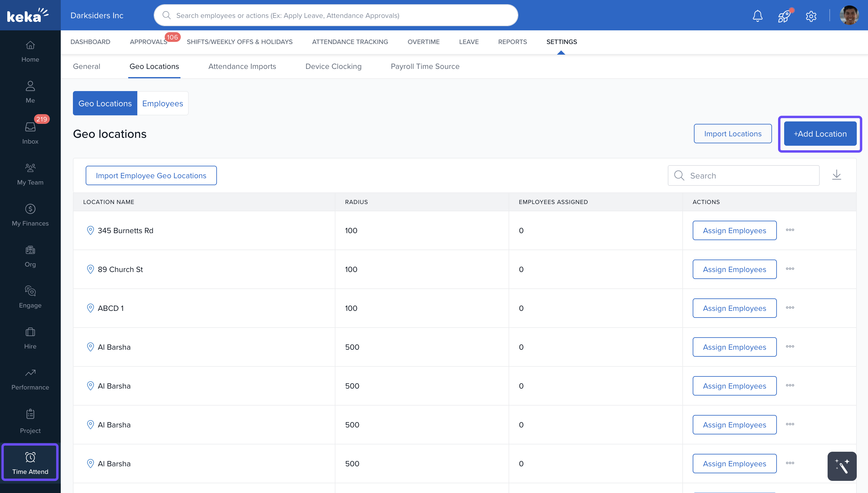
Task: Open the magic wand assistant button
Action: click(842, 466)
